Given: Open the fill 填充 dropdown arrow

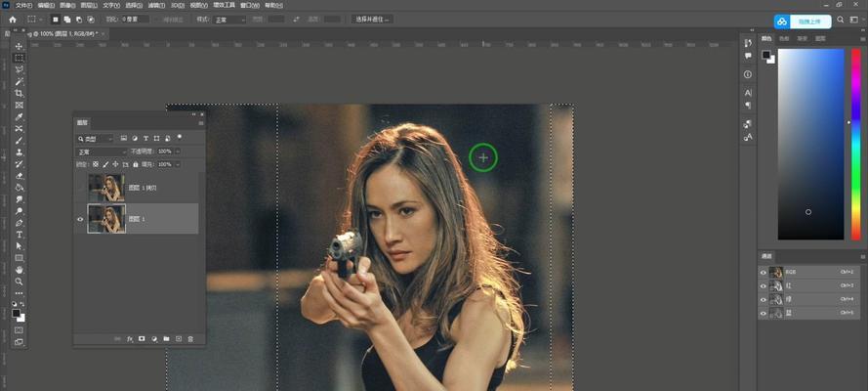Looking at the screenshot, I should (x=177, y=164).
